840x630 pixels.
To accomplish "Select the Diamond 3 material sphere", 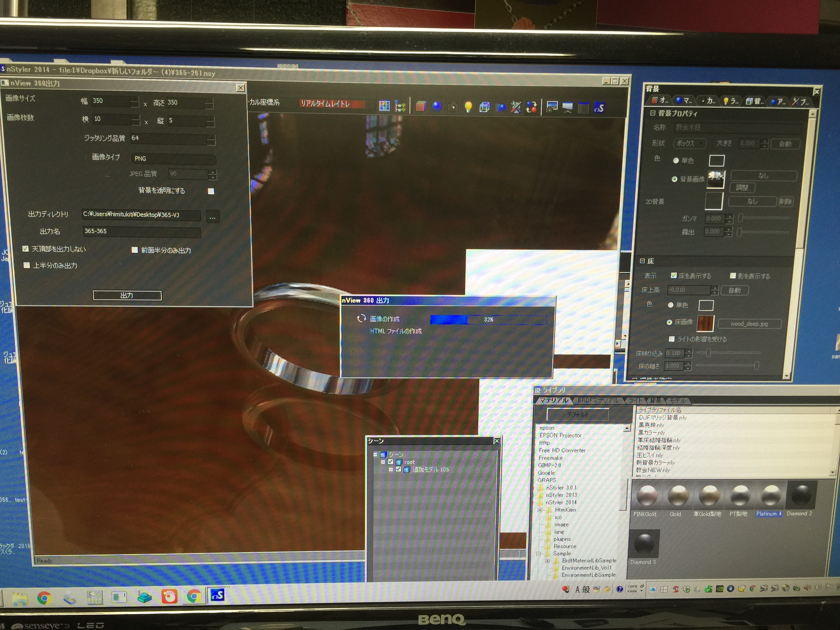I will 644,544.
